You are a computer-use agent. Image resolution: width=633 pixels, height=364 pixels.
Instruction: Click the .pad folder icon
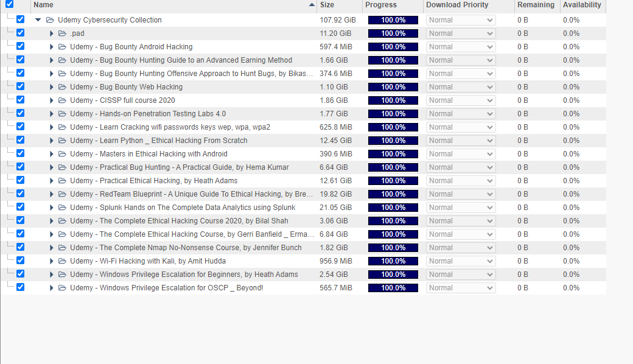(x=62, y=33)
